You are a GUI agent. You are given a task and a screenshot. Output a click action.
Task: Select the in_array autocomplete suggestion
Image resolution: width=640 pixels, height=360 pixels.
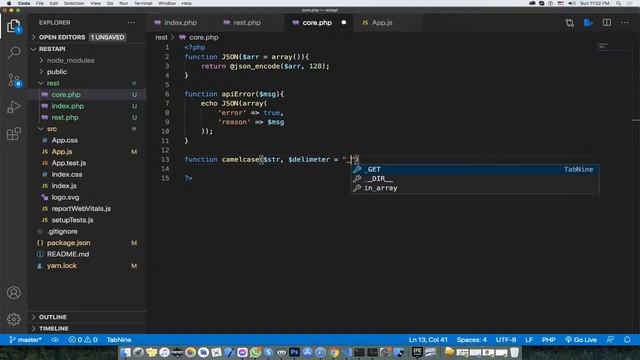click(x=476, y=188)
